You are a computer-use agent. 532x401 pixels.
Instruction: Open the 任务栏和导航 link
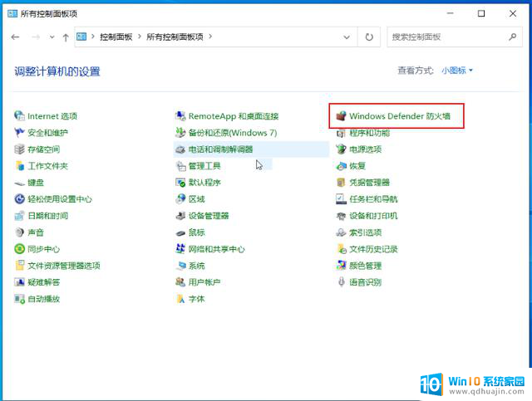pyautogui.click(x=373, y=199)
